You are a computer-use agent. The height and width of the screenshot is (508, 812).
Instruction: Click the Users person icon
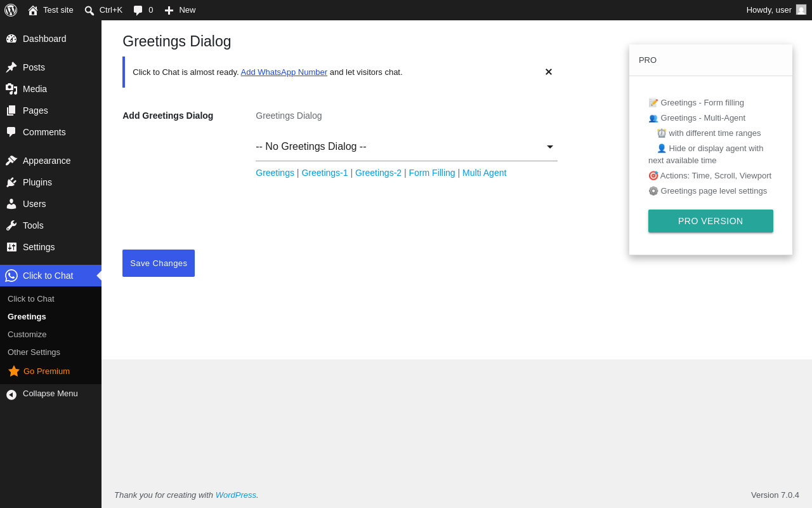point(11,204)
